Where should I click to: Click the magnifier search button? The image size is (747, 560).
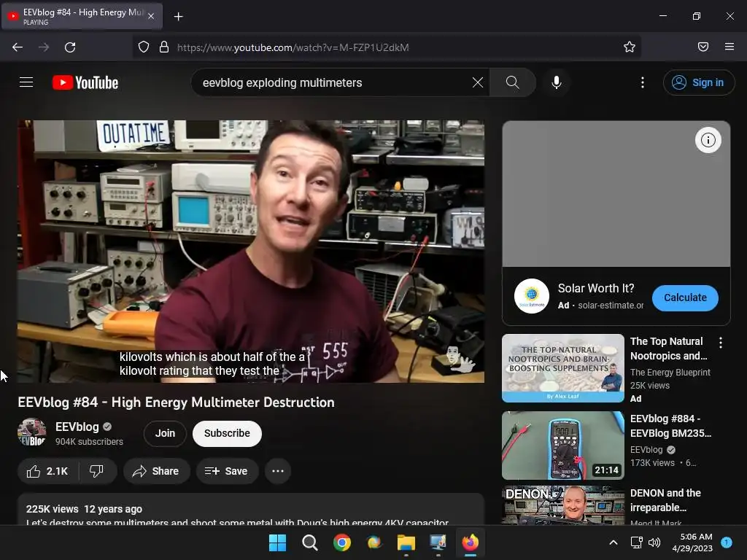[x=513, y=82]
